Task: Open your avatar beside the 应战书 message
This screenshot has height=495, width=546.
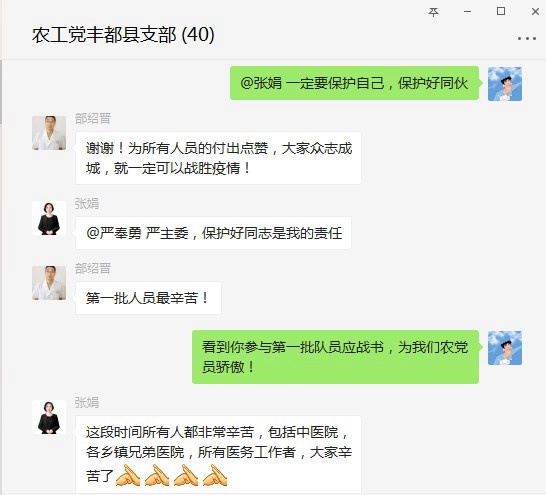Action: point(505,348)
